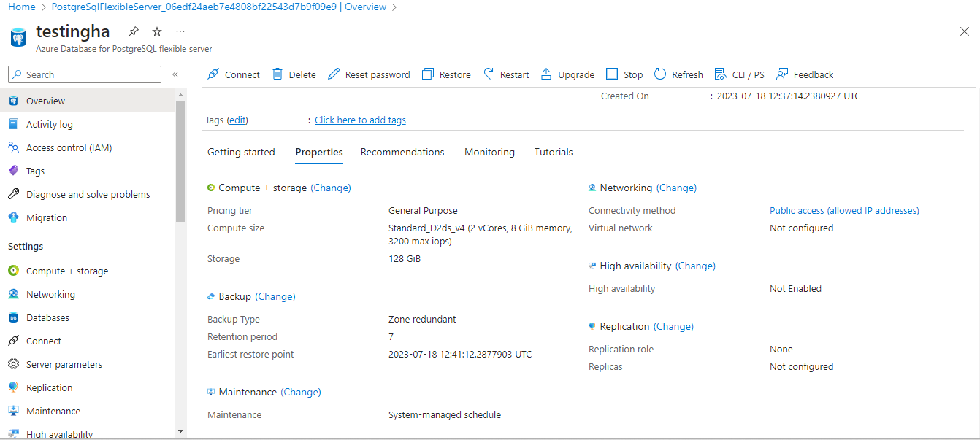Click the Overview sidebar icon
Screen dimensions: 980x440
[x=13, y=101]
